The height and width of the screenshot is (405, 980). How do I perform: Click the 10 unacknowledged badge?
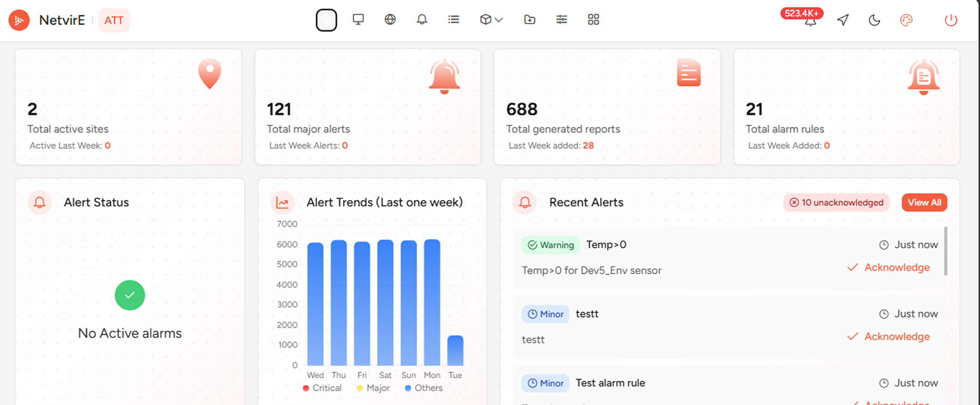point(836,202)
